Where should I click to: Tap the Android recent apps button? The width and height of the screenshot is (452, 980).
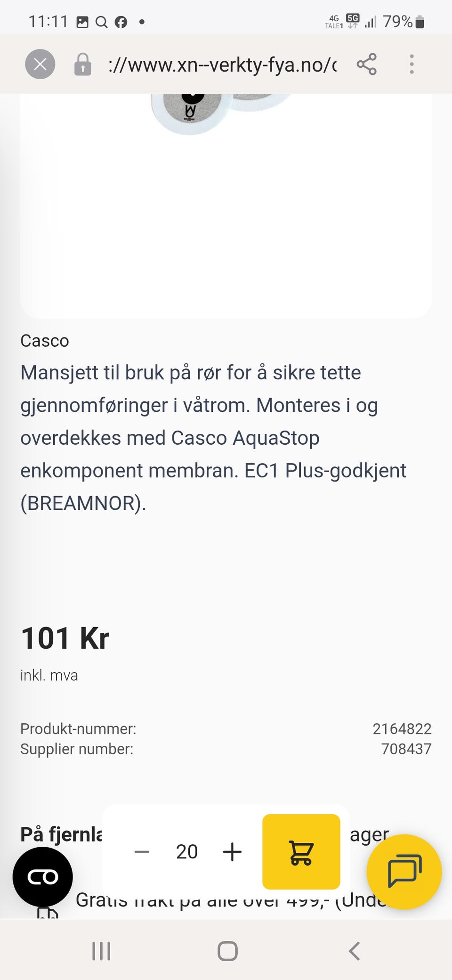click(101, 951)
